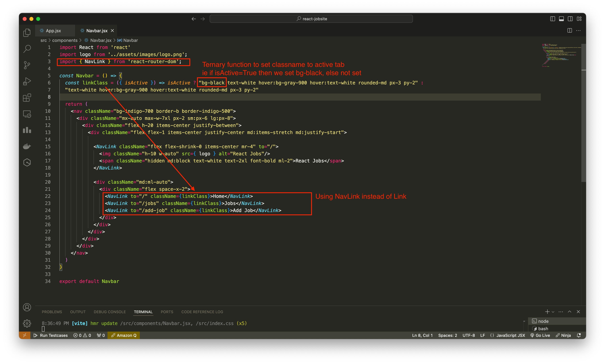605x364 pixels.
Task: Go forward with the right arrow
Action: pyautogui.click(x=203, y=19)
